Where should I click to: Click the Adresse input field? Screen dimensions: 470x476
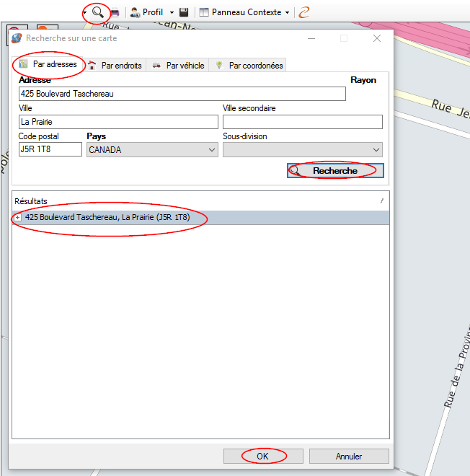coord(182,94)
